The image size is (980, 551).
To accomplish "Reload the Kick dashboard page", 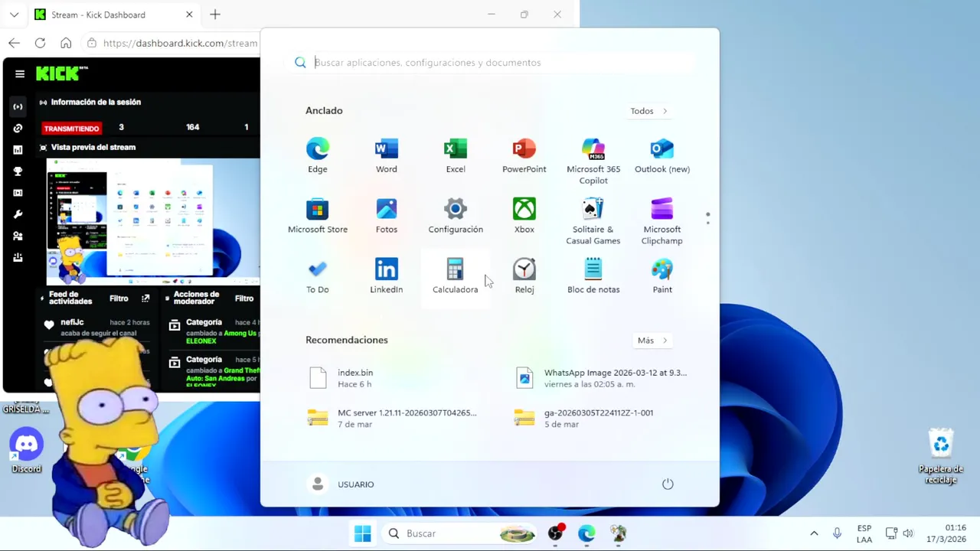I will pos(40,43).
